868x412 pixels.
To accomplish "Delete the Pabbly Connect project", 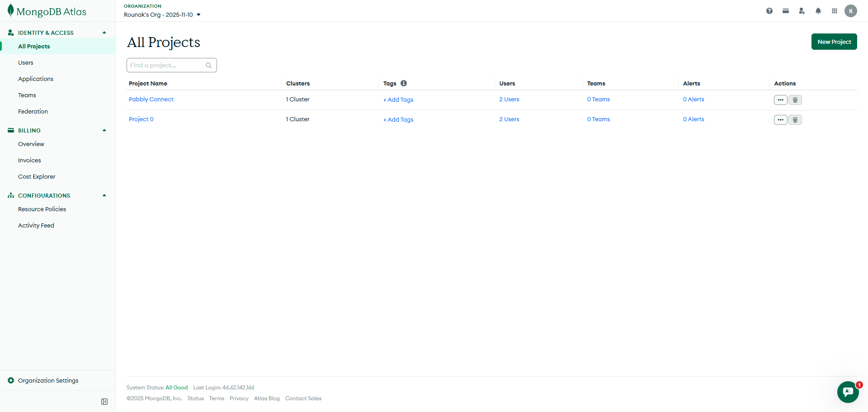I will [x=795, y=100].
